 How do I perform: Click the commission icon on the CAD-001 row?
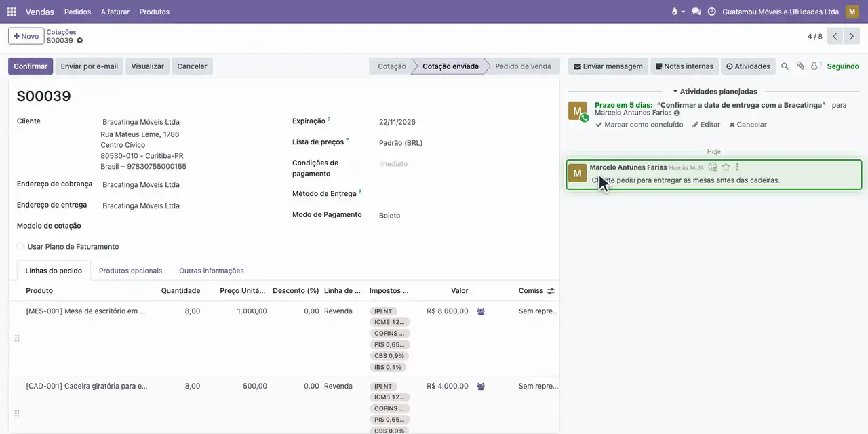tap(481, 387)
